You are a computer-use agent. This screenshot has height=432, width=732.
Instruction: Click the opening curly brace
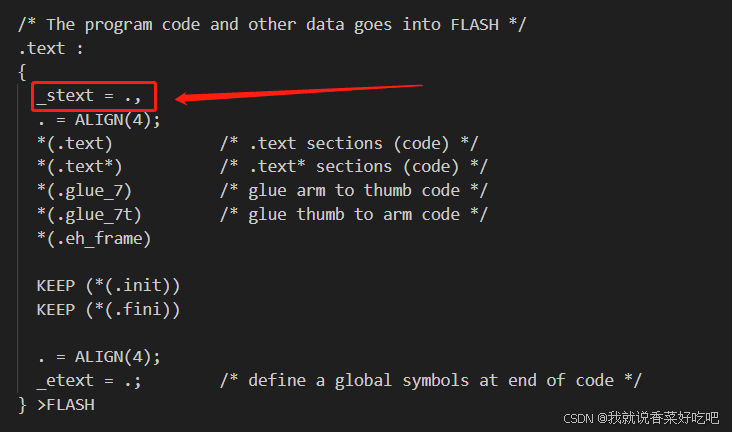[x=22, y=72]
